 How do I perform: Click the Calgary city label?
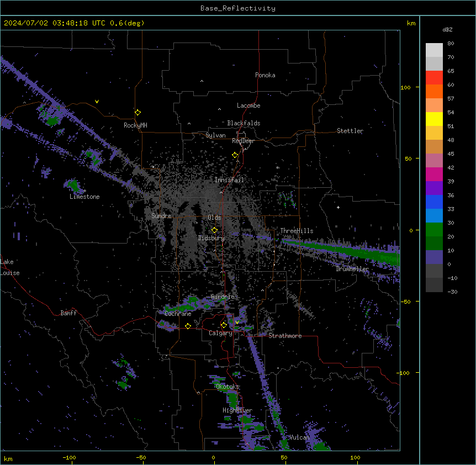(220, 333)
